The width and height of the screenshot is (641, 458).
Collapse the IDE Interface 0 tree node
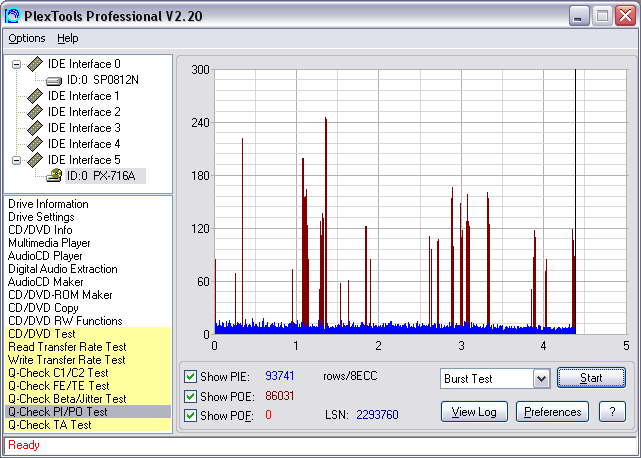tap(16, 64)
